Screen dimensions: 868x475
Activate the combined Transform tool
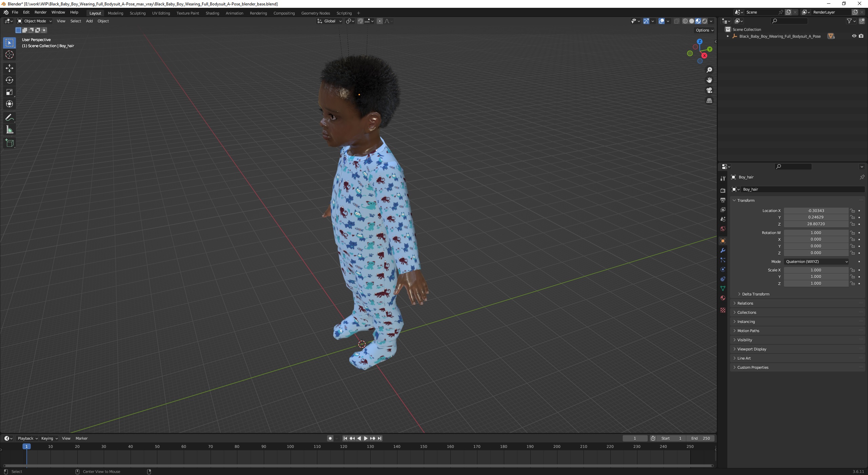point(9,104)
